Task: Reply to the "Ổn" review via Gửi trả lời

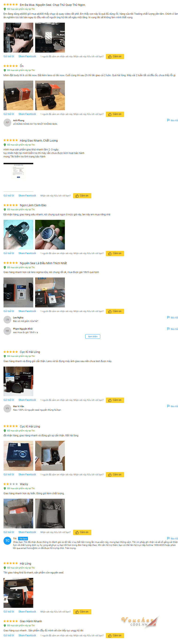Action: (9, 114)
